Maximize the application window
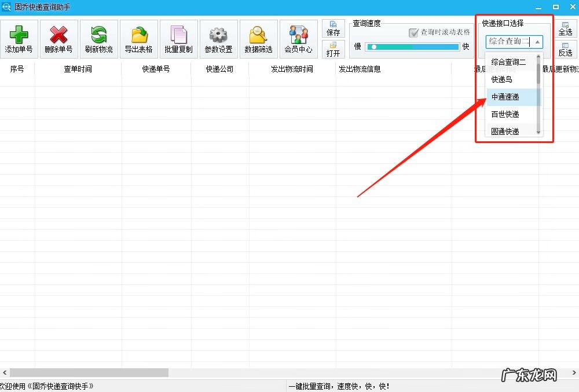The width and height of the screenshot is (579, 392). (556, 7)
